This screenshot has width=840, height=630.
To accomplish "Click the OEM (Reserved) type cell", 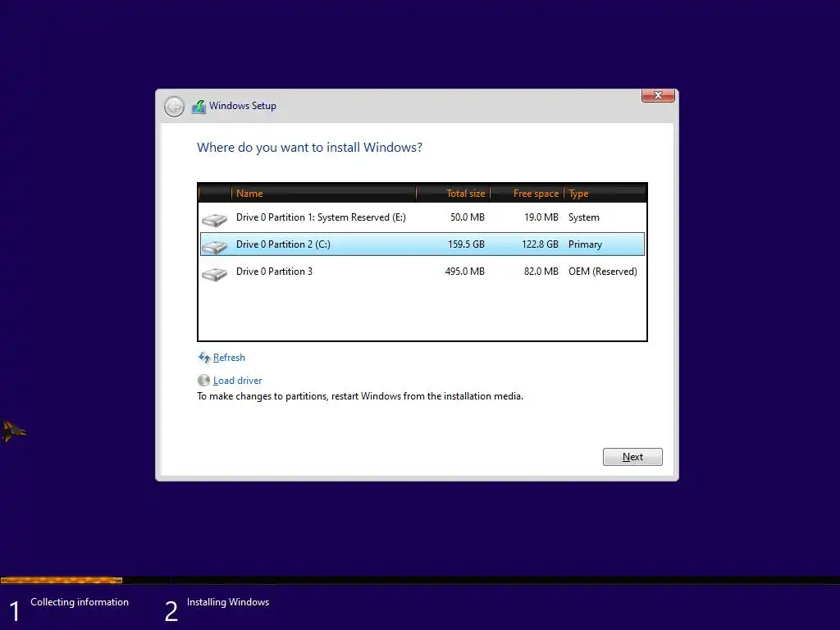I will (x=603, y=272).
